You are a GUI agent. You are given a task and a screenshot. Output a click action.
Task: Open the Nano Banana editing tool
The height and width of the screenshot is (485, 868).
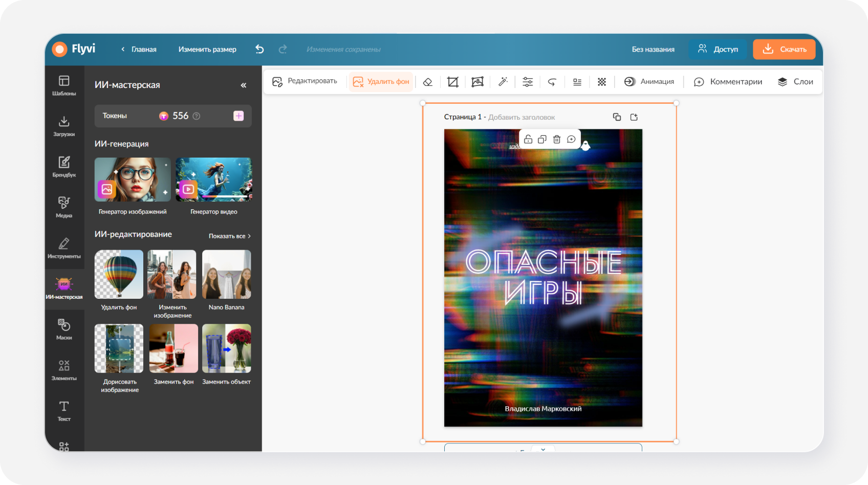(x=226, y=280)
